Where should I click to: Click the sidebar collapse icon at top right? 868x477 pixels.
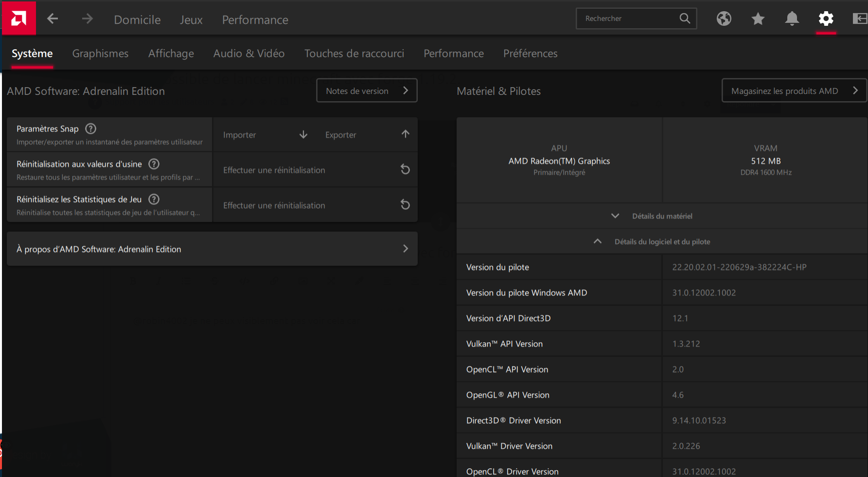[x=859, y=18]
